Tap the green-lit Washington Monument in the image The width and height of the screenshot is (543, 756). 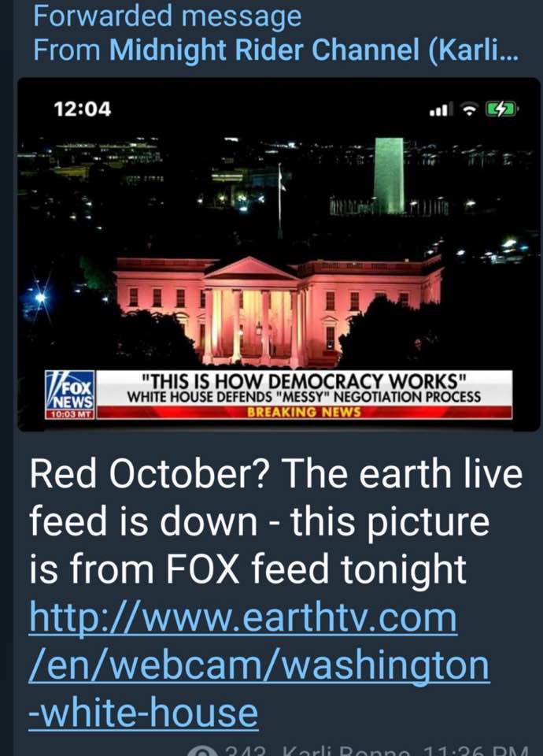pos(389,176)
